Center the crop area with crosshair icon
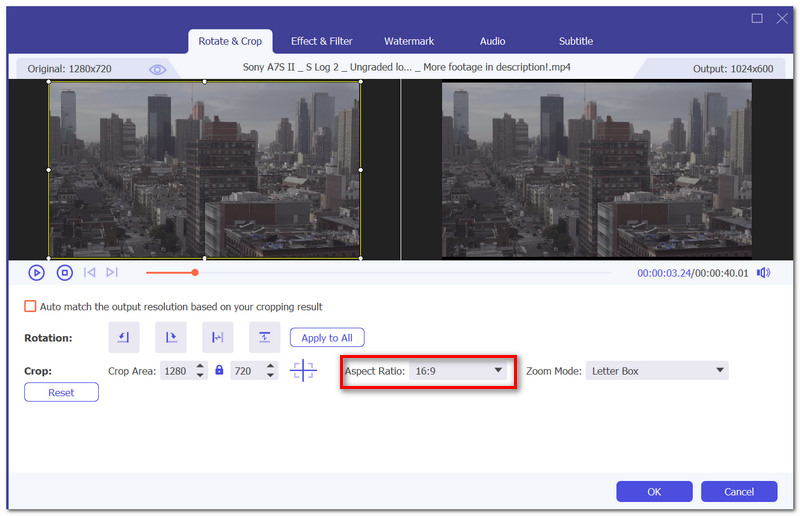Screen dimensions: 800x516 point(303,370)
